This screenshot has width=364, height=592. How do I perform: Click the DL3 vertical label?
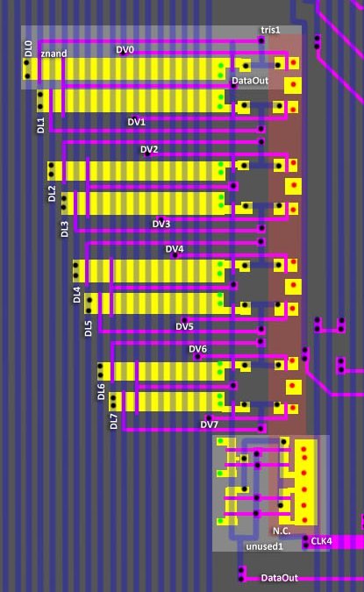(x=65, y=229)
